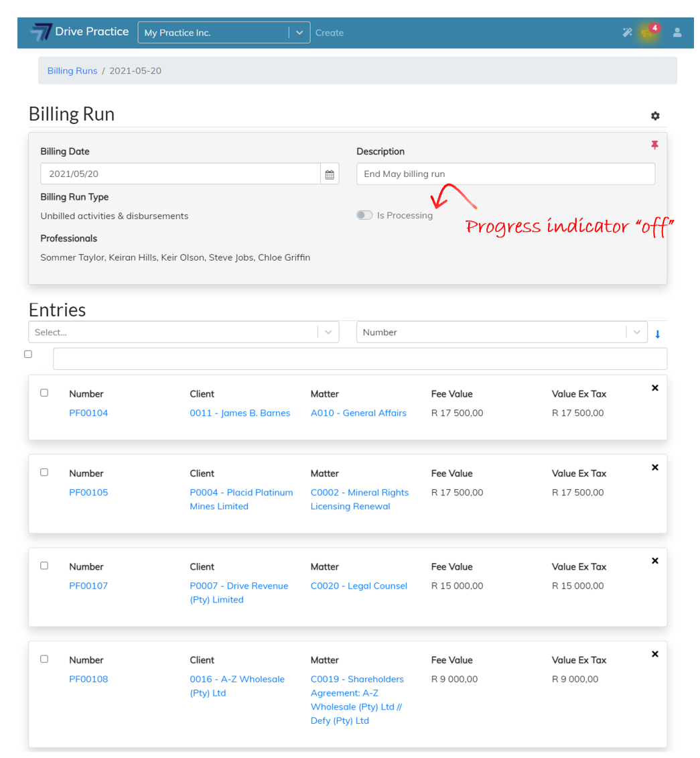Click the red pin icon on billing panel
Image resolution: width=700 pixels, height=758 pixels.
(654, 145)
